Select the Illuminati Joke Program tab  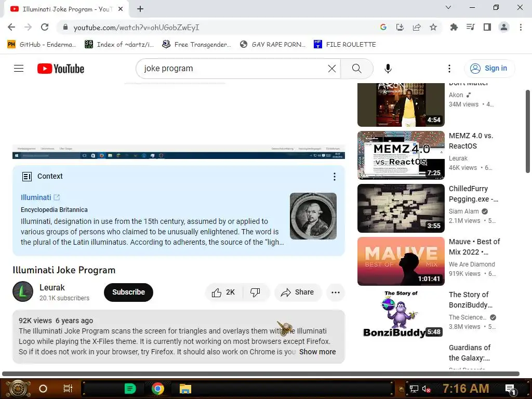[66, 9]
